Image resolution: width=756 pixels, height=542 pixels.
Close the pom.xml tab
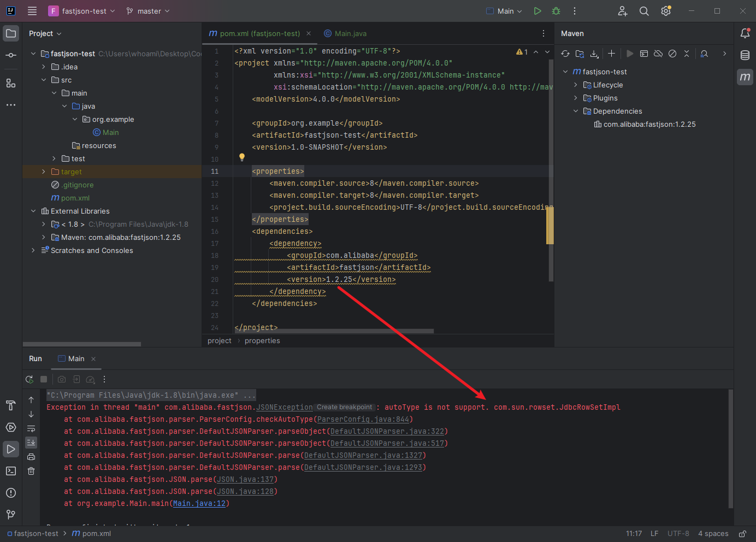(309, 33)
